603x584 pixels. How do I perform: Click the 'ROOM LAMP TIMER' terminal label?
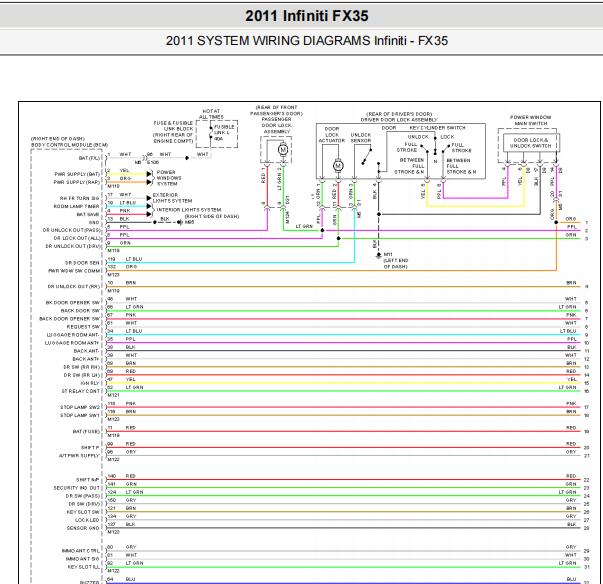tap(76, 206)
